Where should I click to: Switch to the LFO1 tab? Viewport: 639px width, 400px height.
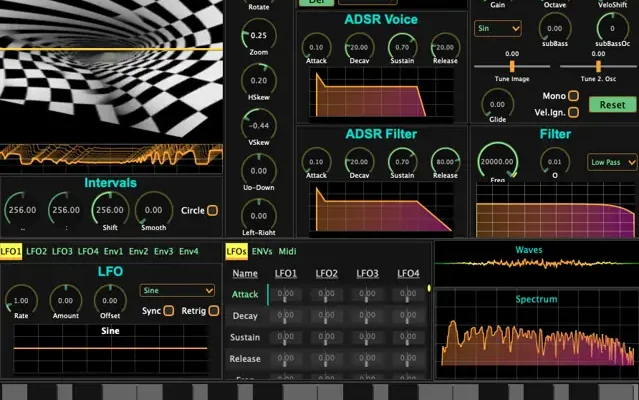coord(11,251)
